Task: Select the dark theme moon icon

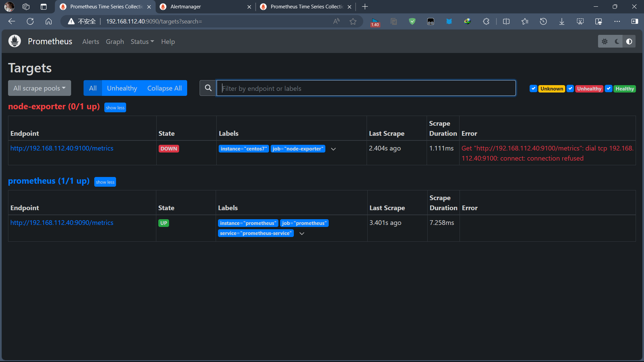Action: coord(617,41)
